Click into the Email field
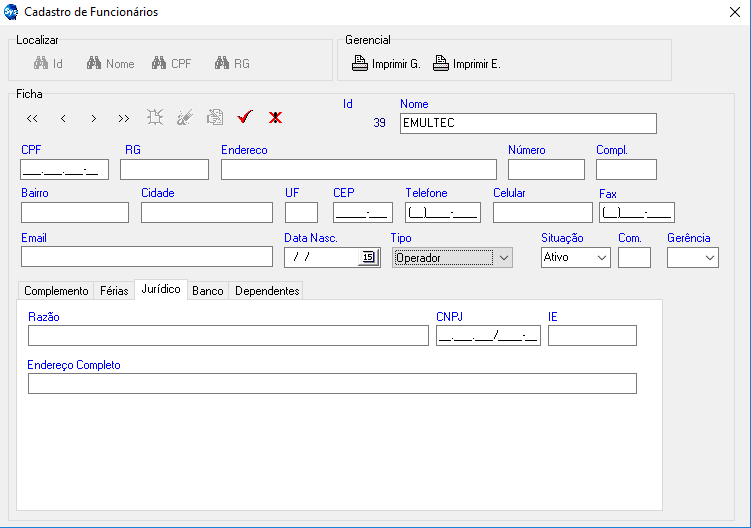The image size is (751, 528). (146, 257)
